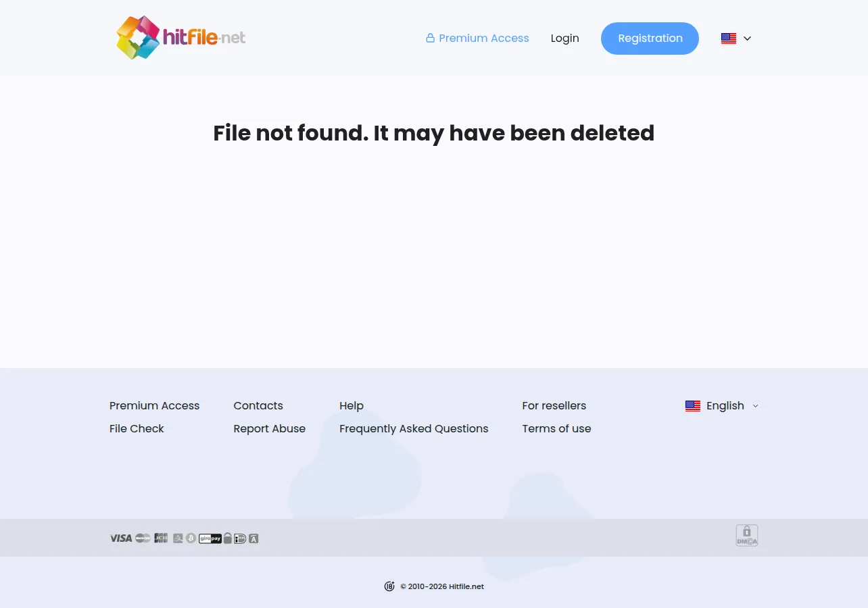Click the Registration button

[x=650, y=39]
